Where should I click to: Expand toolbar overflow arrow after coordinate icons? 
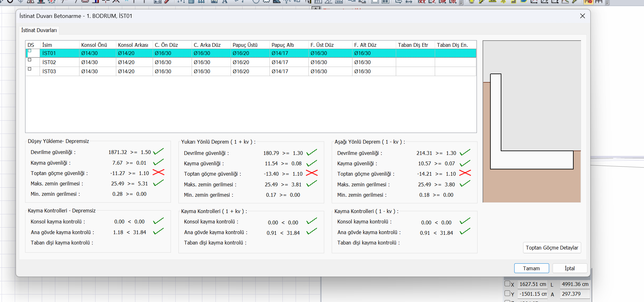click(461, 3)
